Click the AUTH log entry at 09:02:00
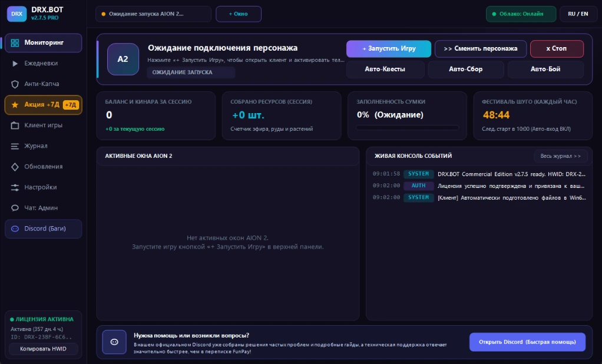The image size is (602, 364). (x=479, y=186)
